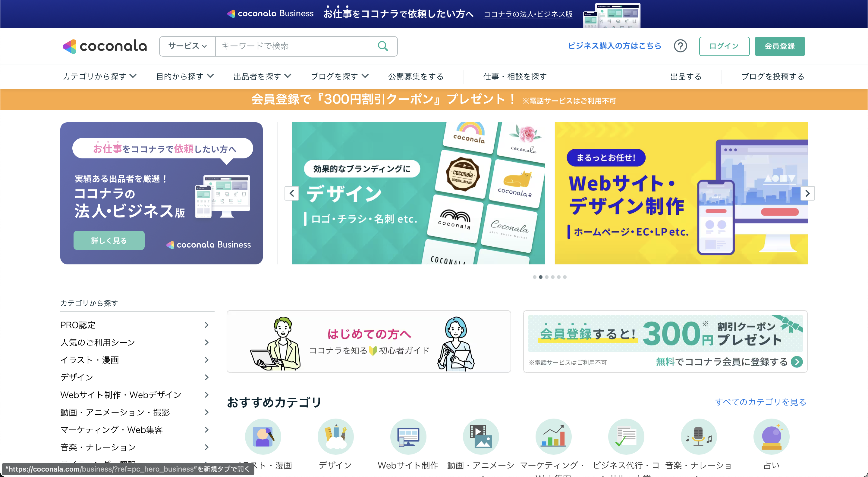868x477 pixels.
Task: Open 仕事・相談を探す nav item
Action: pyautogui.click(x=515, y=76)
